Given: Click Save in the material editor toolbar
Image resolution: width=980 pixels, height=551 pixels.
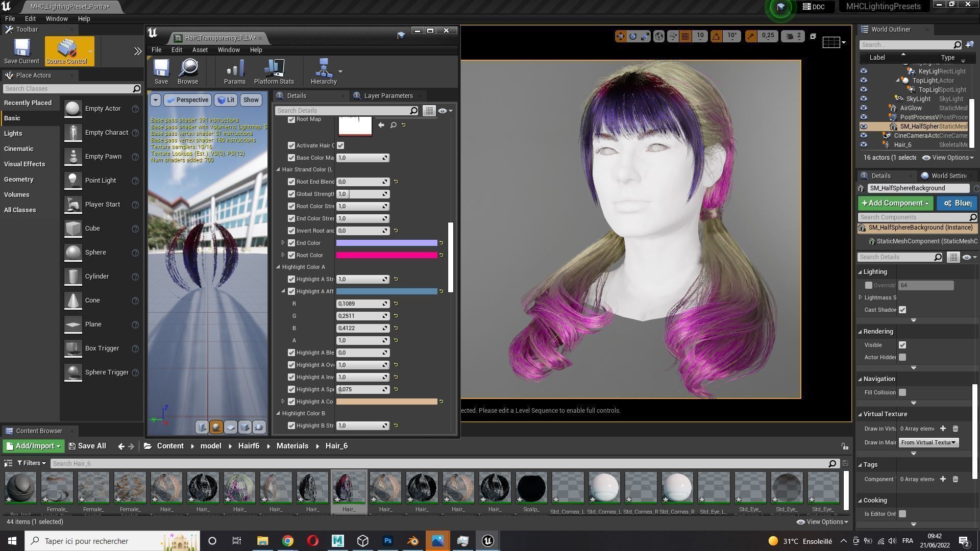Looking at the screenshot, I should tap(161, 71).
